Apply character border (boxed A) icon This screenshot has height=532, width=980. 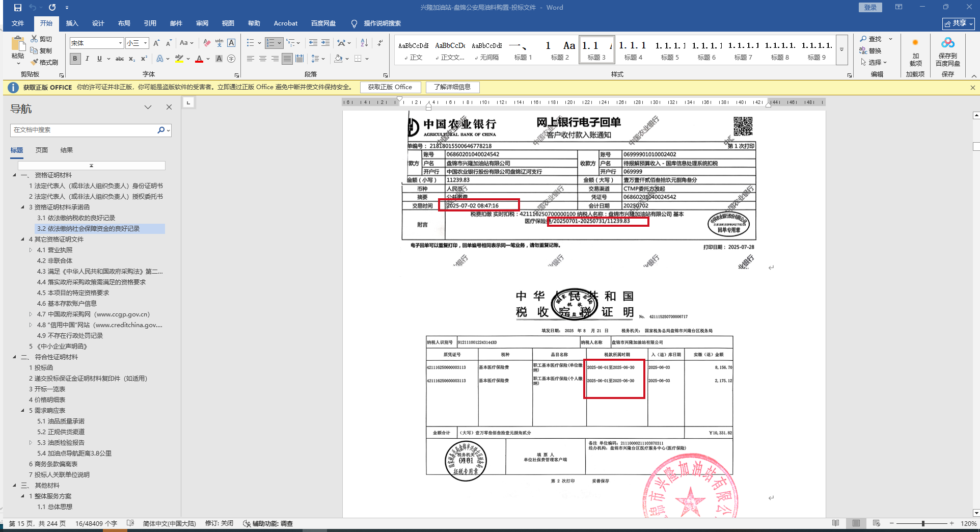tap(231, 43)
